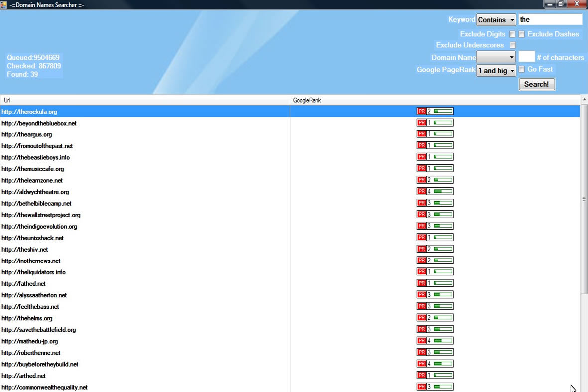
Task: Click the PageRank badge for theargus.org
Action: coord(435,134)
